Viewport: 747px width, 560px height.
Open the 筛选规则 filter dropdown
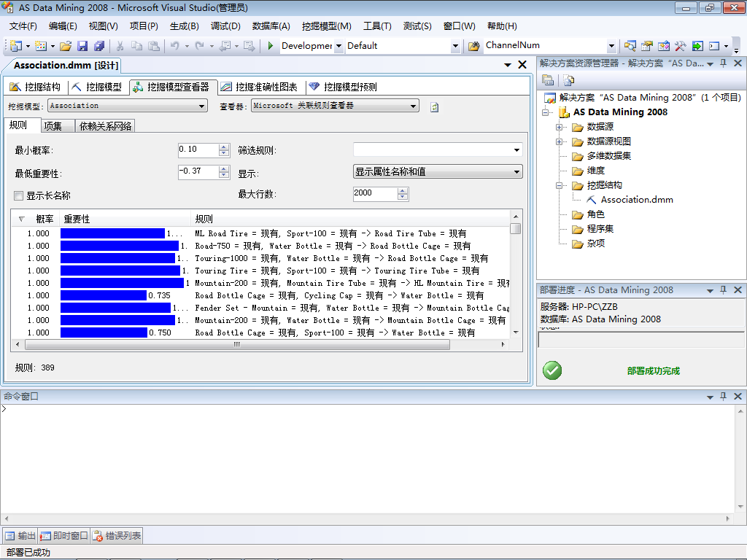pos(516,150)
